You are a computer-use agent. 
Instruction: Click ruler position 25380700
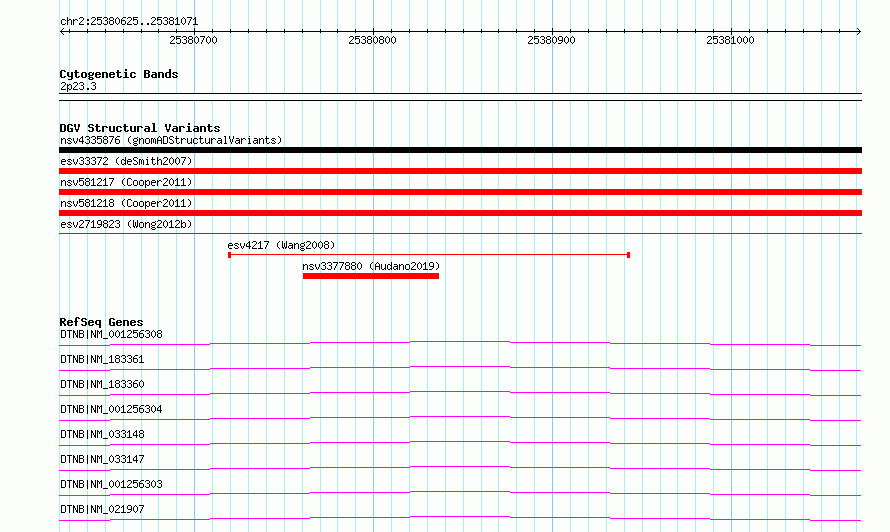(194, 40)
